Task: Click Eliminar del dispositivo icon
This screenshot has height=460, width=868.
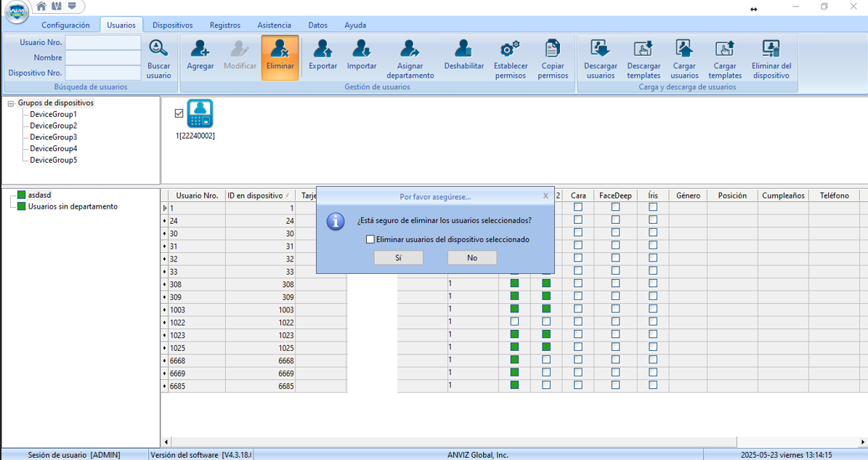Action: (x=771, y=49)
